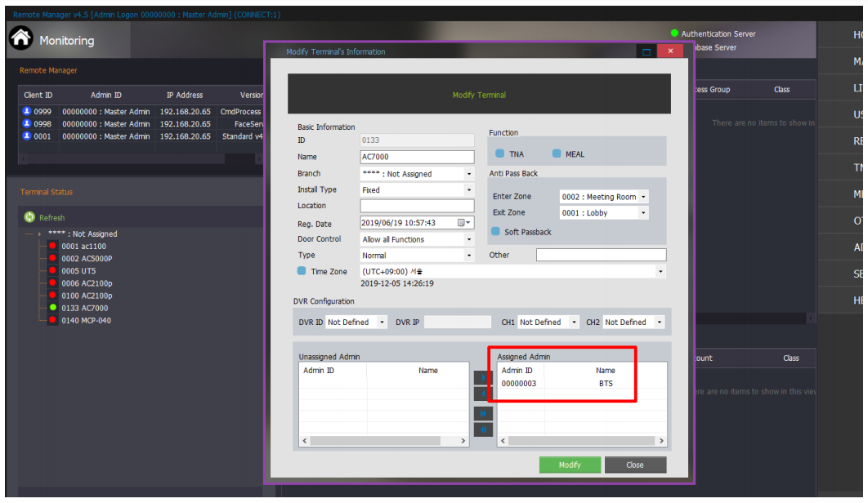Click the Other text input field

601,255
